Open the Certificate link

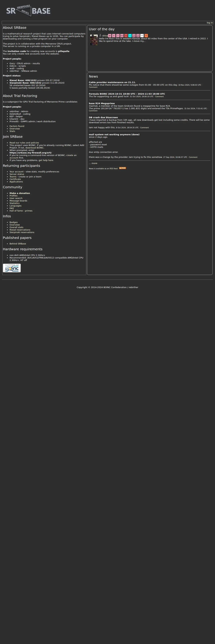[x=15, y=179]
